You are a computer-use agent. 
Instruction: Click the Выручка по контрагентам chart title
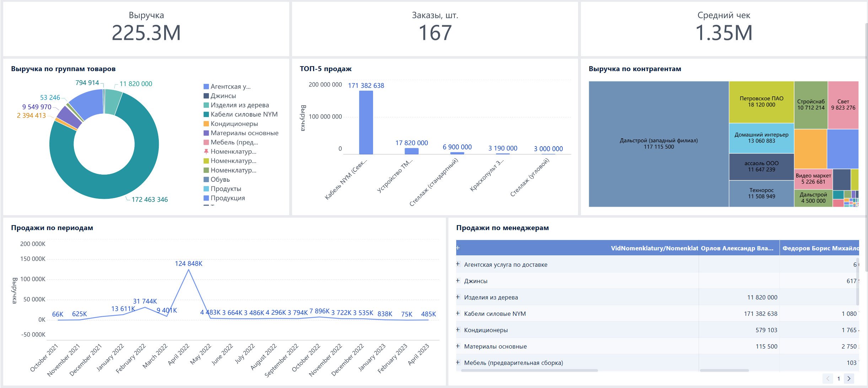[635, 69]
